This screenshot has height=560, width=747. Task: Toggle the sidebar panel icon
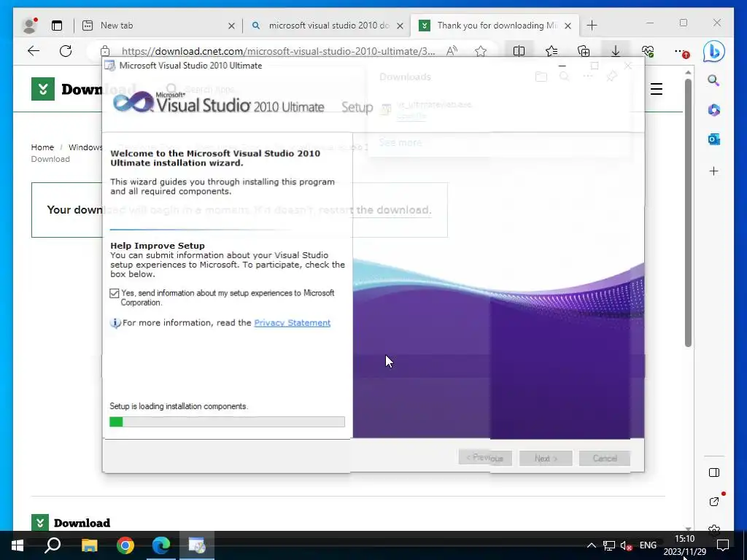(713, 472)
